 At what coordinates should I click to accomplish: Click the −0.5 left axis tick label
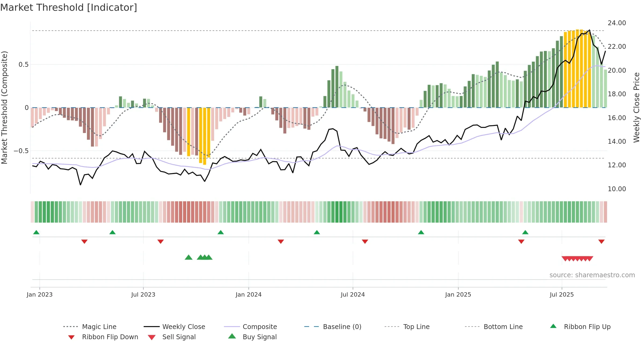click(21, 151)
